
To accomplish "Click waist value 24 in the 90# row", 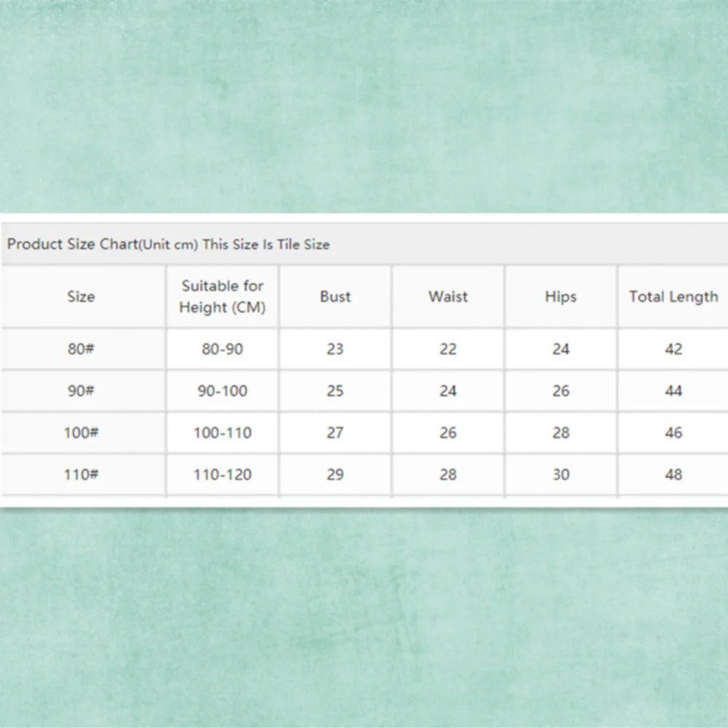I will (x=448, y=391).
